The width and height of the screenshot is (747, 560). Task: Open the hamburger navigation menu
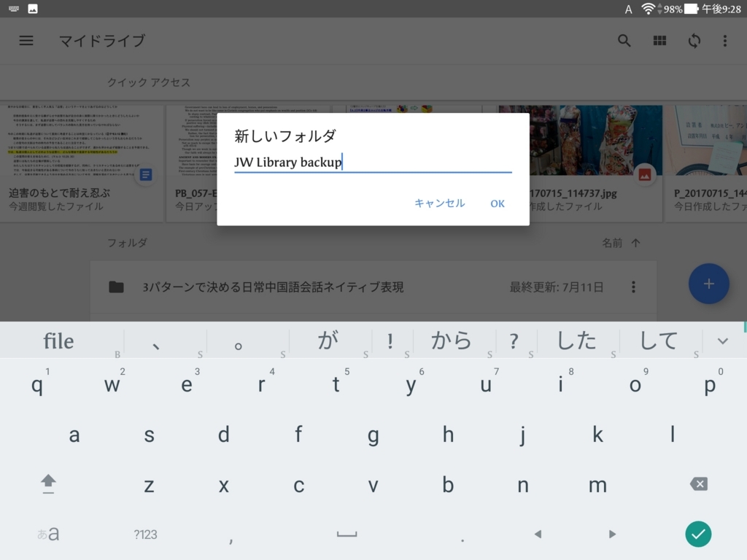[26, 41]
